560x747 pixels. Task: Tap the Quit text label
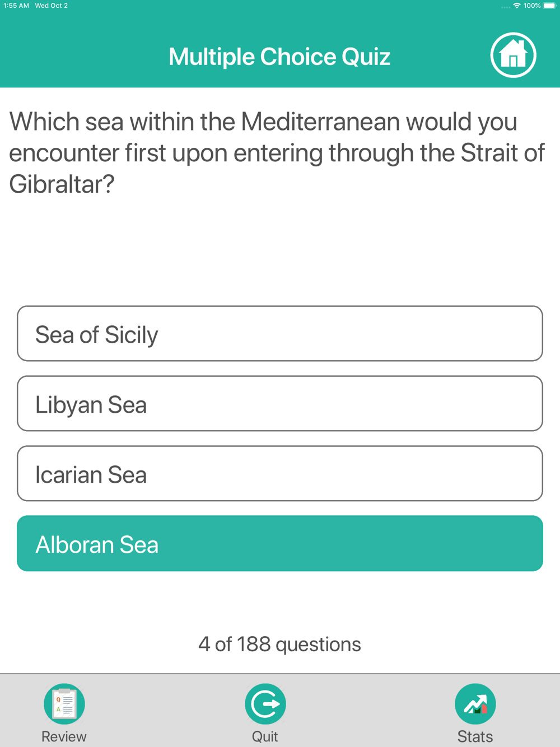[x=265, y=736]
